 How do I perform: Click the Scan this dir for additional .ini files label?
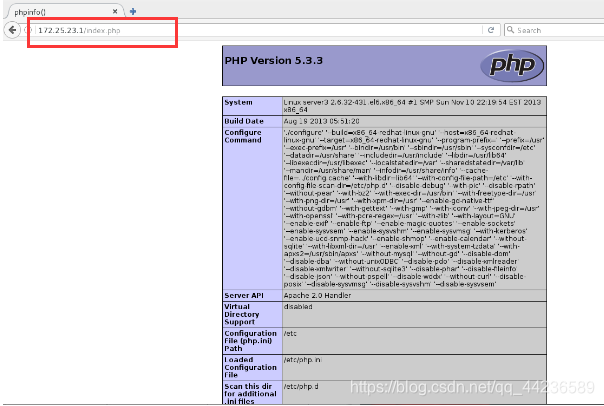(250, 394)
